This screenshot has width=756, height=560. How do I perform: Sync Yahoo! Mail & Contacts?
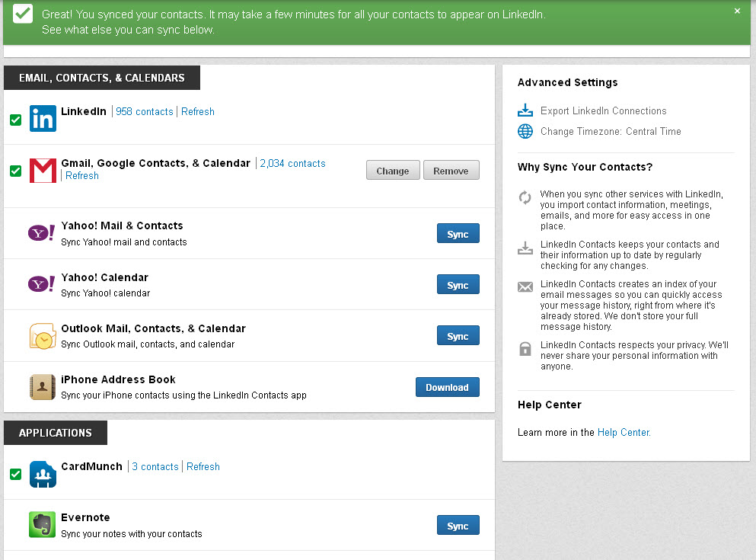458,234
